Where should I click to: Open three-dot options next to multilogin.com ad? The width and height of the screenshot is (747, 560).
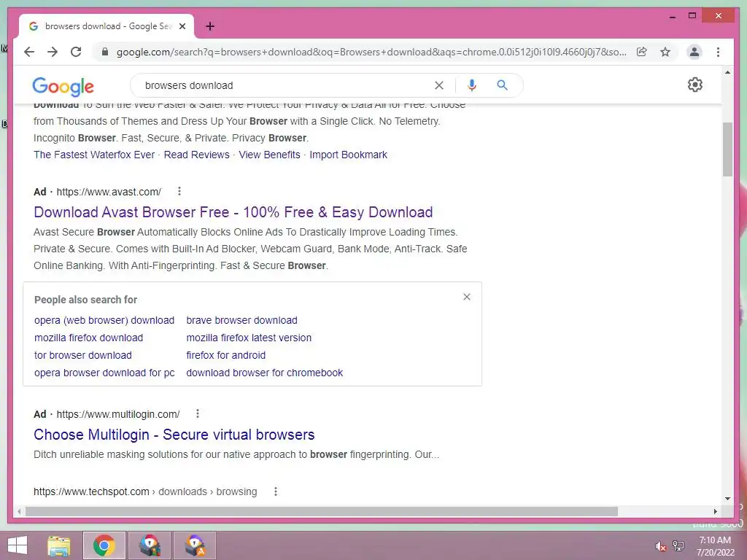point(197,414)
